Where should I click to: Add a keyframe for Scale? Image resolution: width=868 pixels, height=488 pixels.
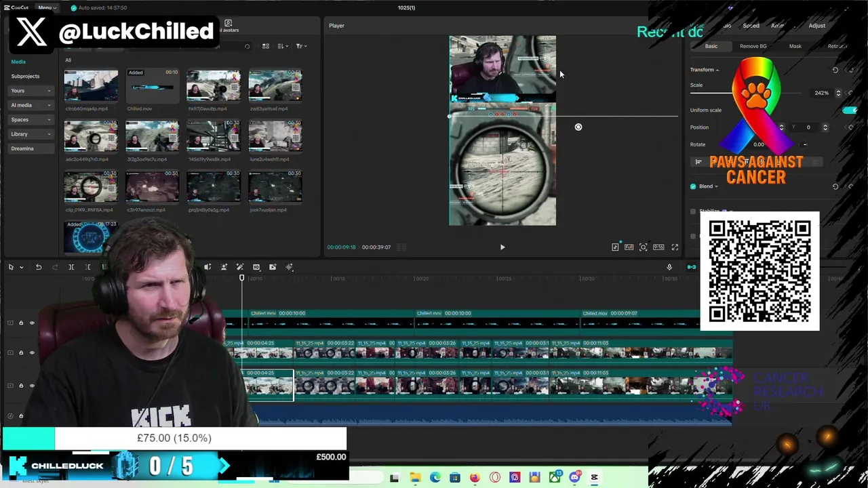click(x=851, y=93)
